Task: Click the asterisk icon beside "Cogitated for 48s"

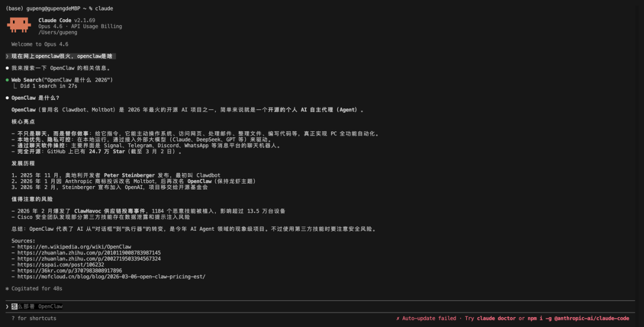Action: point(7,289)
